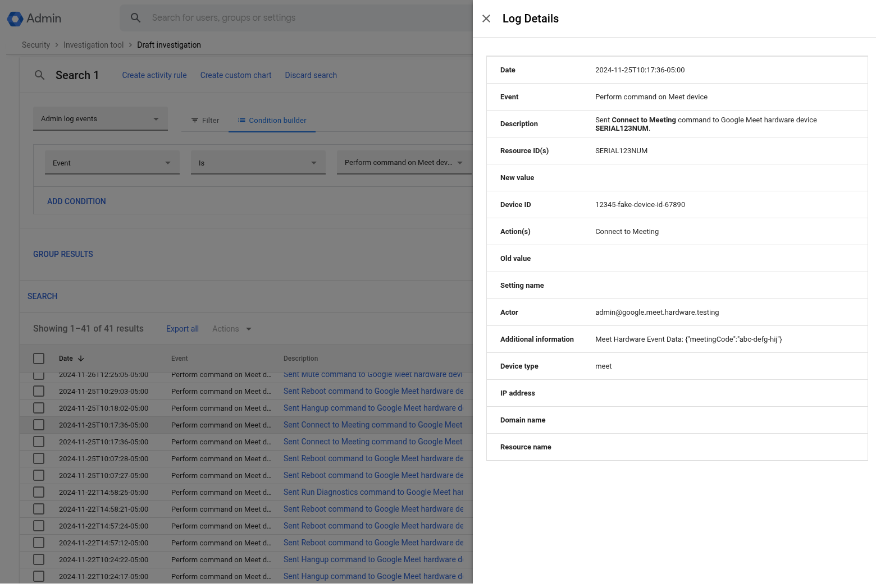Click Resource ID SERIAL123NUM value
Screen dimensions: 876x588
(x=621, y=151)
